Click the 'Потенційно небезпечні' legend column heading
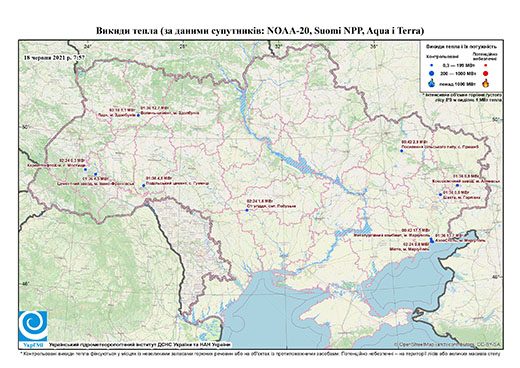Viewport: 520px width, 368px height. coord(485,56)
